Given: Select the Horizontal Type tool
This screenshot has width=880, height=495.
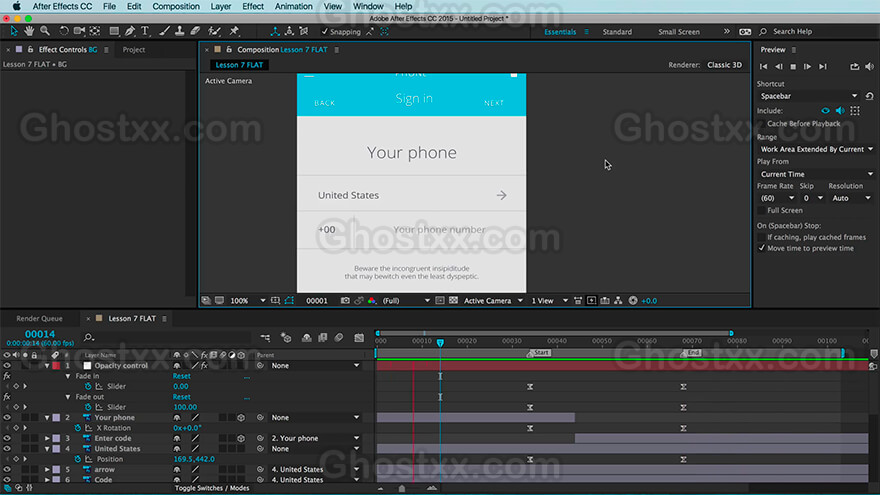Looking at the screenshot, I should [x=145, y=31].
